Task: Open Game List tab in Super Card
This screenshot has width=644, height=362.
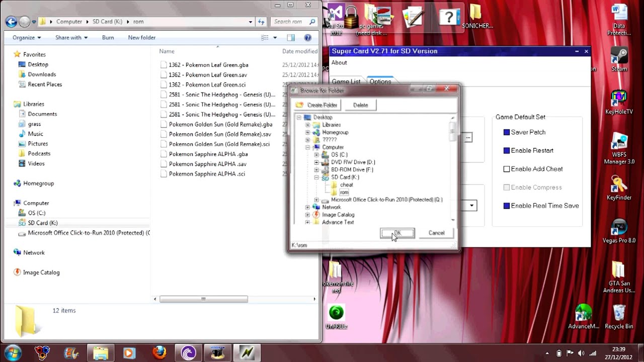Action: [346, 81]
